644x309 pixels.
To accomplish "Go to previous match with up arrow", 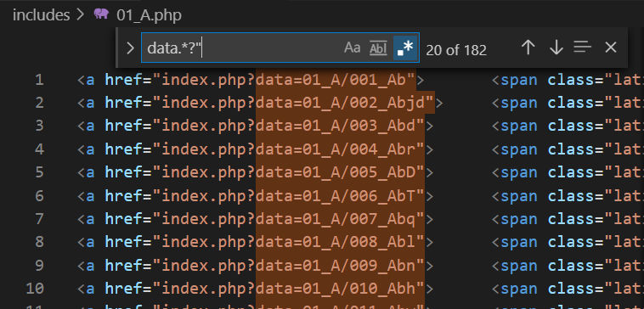I will click(528, 48).
